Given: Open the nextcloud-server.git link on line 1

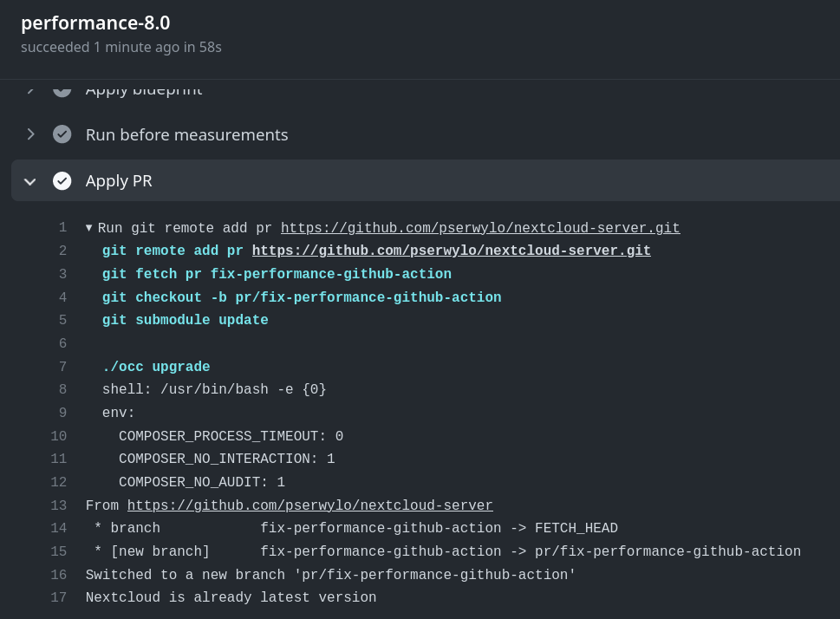Looking at the screenshot, I should point(480,228).
